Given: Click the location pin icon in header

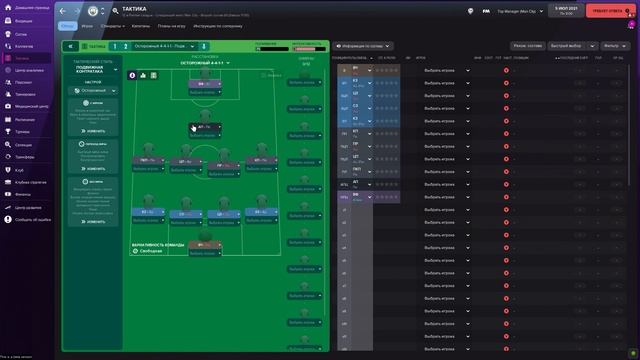Looking at the screenshot, I should (470, 11).
